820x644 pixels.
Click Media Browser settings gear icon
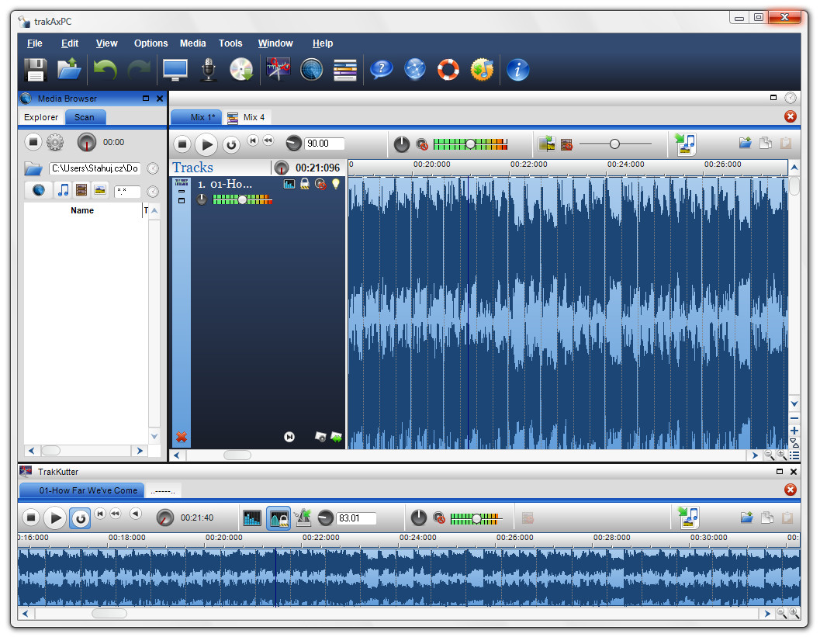pos(55,142)
